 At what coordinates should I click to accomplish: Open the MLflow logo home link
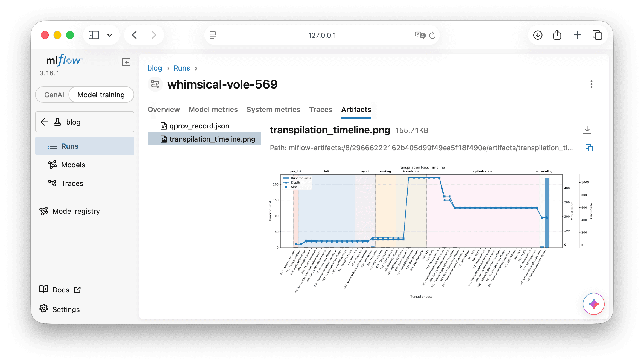64,60
